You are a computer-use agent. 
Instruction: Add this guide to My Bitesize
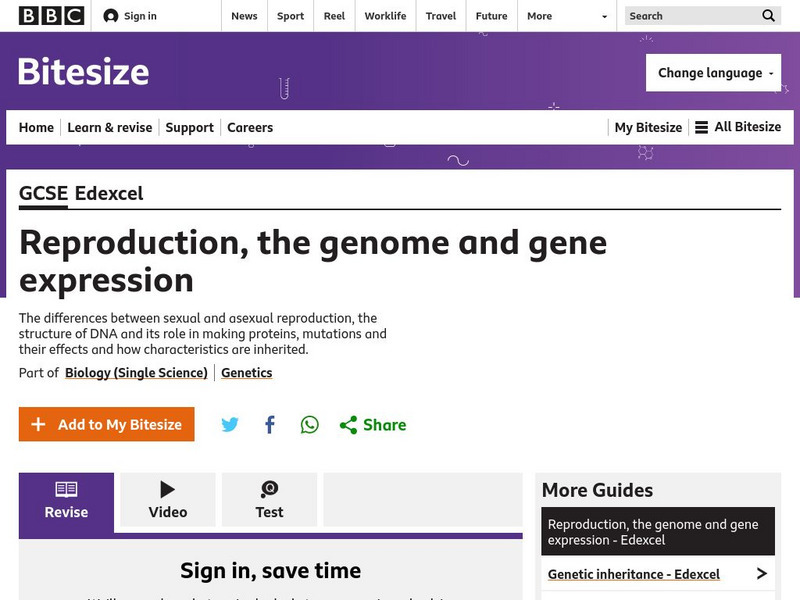106,424
